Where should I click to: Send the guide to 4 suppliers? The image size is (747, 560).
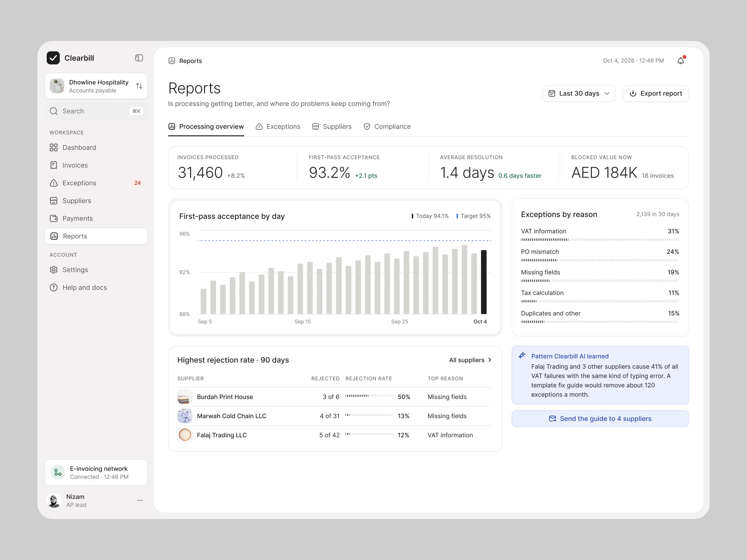(600, 419)
